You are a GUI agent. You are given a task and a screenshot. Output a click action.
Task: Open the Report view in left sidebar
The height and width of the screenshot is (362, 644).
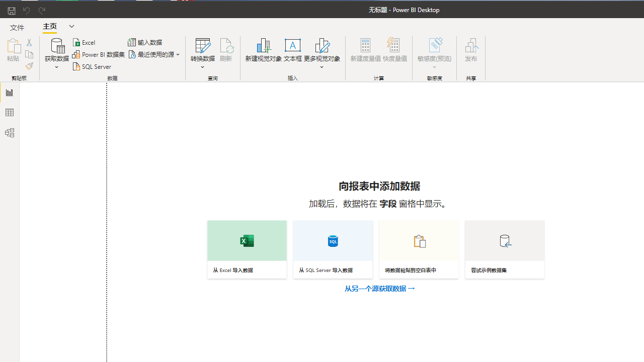coord(10,93)
